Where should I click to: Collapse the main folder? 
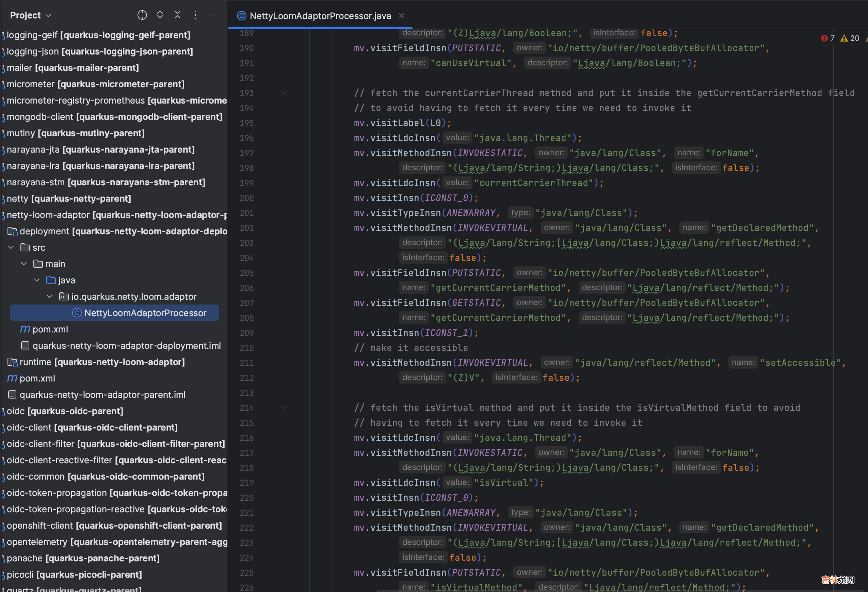(x=24, y=264)
